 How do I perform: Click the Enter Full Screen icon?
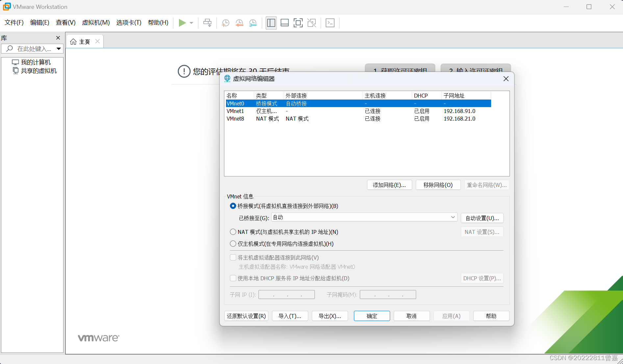(298, 23)
